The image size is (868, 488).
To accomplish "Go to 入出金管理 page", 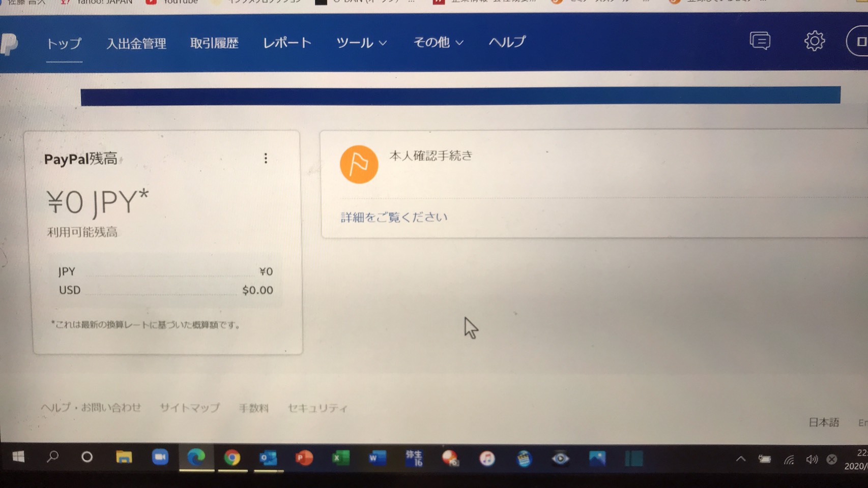I will point(136,44).
